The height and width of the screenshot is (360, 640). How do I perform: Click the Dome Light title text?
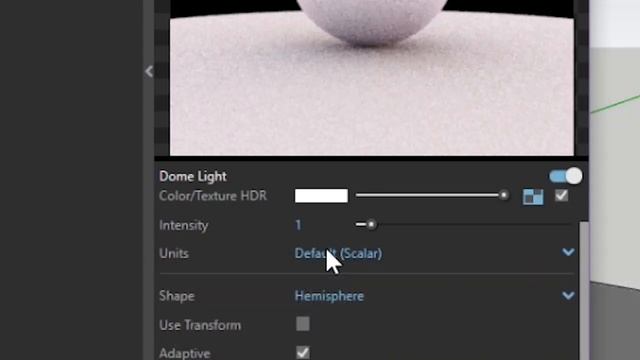(193, 176)
